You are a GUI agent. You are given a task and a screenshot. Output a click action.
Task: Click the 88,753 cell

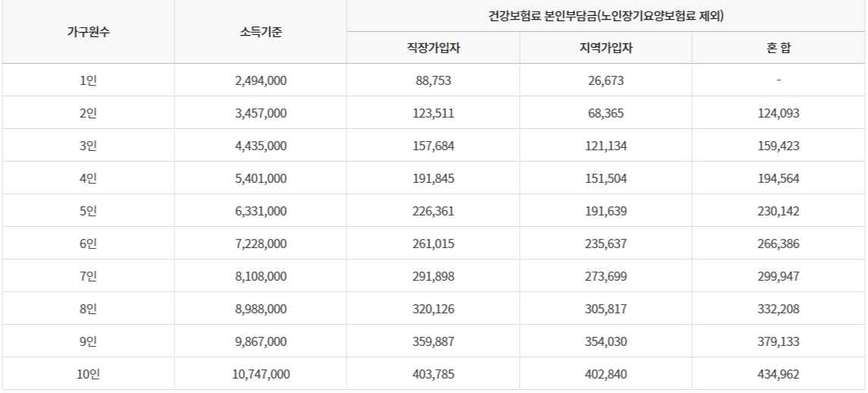click(x=433, y=81)
